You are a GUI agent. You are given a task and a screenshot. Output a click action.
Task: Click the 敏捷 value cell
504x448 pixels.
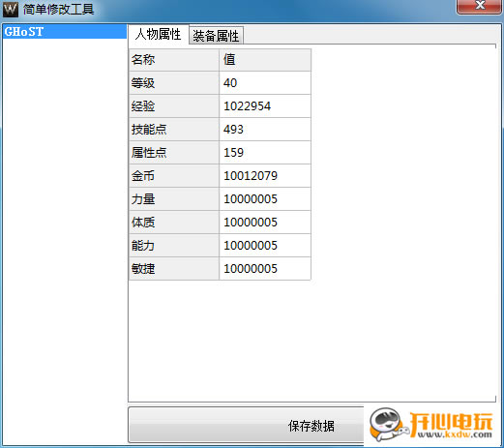point(265,269)
